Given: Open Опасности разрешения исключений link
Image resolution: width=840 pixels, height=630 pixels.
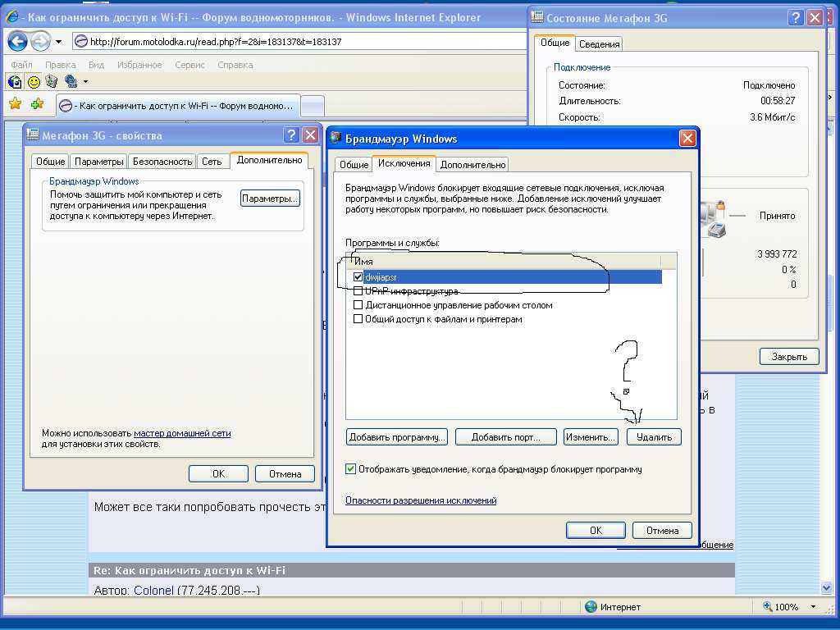Looking at the screenshot, I should pyautogui.click(x=421, y=500).
